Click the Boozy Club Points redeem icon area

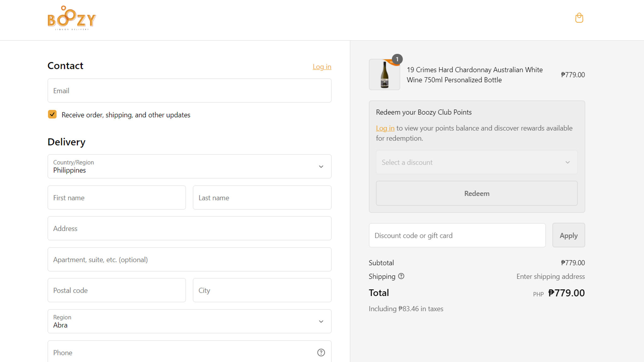click(476, 193)
